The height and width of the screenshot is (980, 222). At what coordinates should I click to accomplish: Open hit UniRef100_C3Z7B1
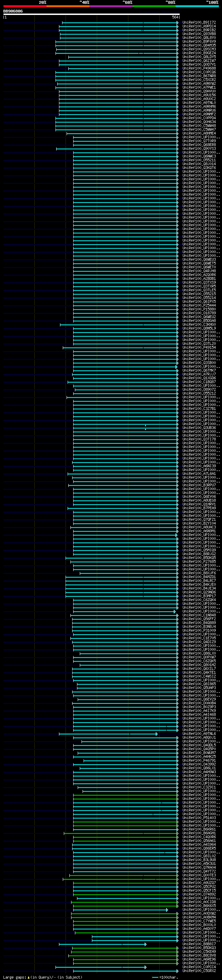click(x=199, y=408)
